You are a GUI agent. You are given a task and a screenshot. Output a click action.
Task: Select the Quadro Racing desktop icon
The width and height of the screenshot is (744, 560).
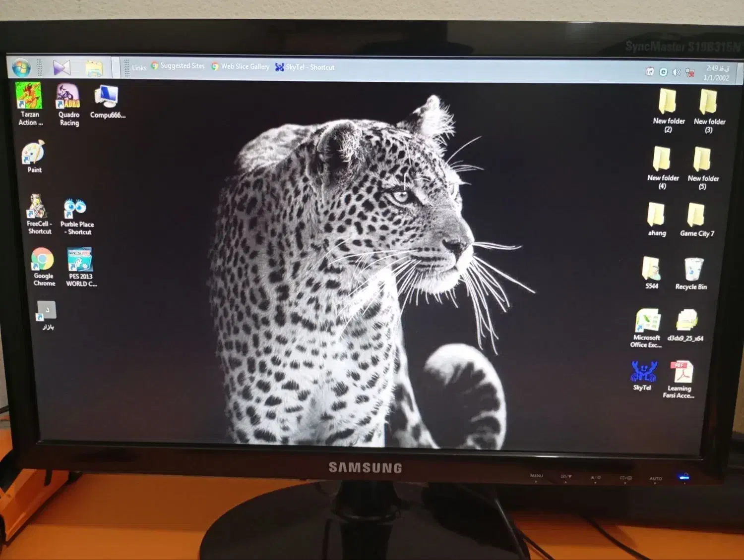click(x=68, y=98)
